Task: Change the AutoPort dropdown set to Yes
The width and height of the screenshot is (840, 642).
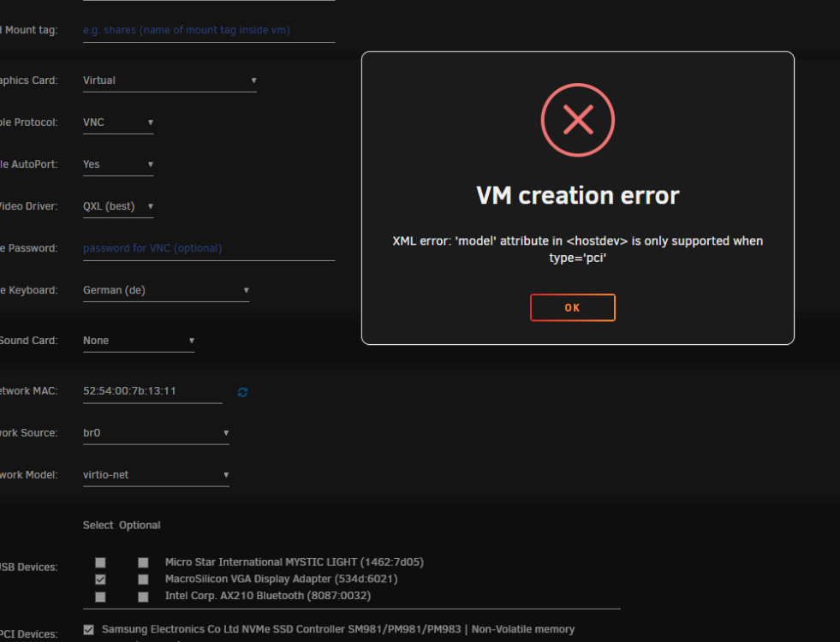Action: [x=118, y=164]
